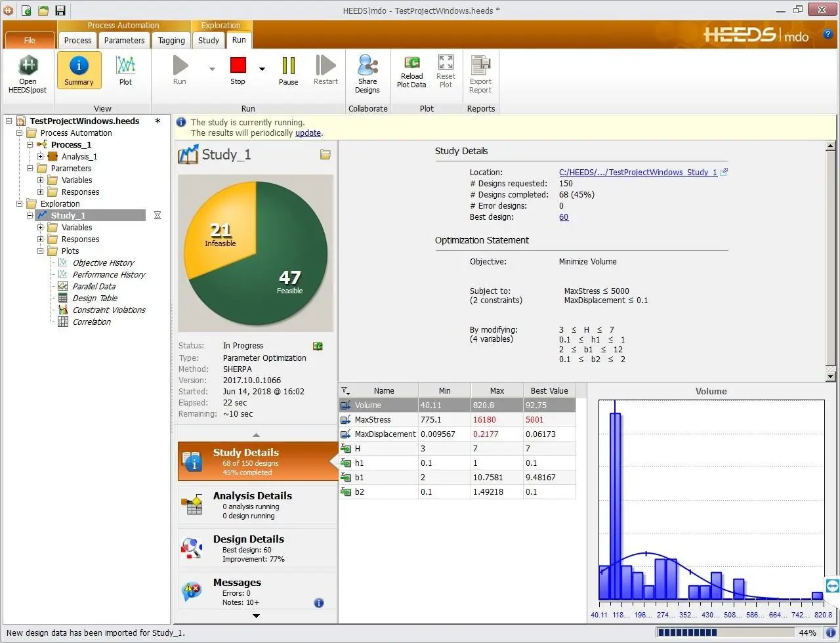Image resolution: width=840 pixels, height=643 pixels.
Task: Select Process_1 in the tree
Action: pyautogui.click(x=71, y=145)
